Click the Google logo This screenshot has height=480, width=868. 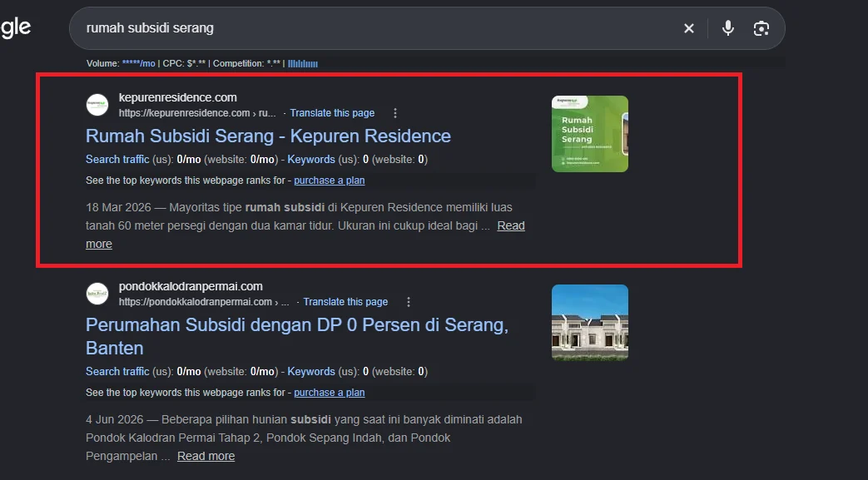click(x=16, y=27)
